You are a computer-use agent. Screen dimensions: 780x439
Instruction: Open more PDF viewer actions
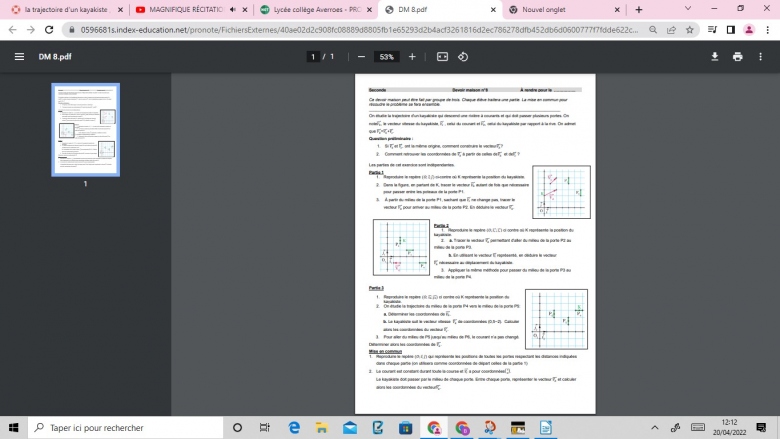(761, 57)
